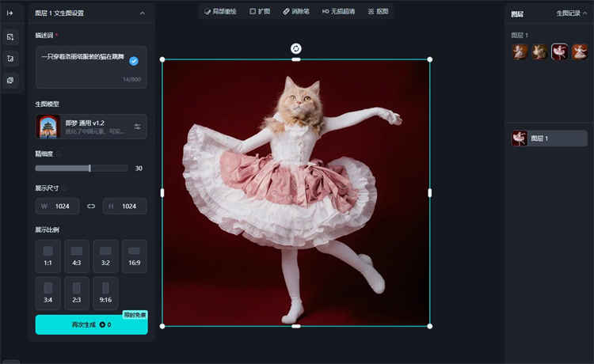This screenshot has height=364, width=594.
Task: Click the 展示比例 section label
Action: pyautogui.click(x=47, y=229)
